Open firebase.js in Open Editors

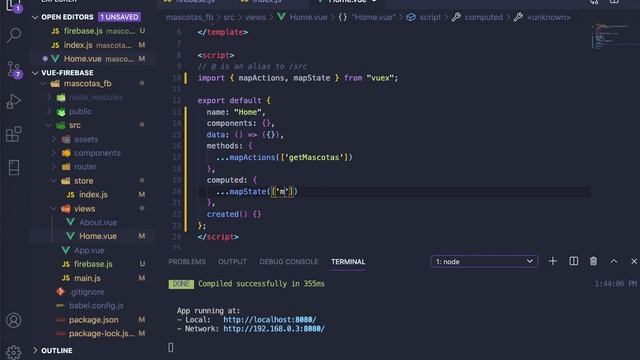(x=83, y=31)
